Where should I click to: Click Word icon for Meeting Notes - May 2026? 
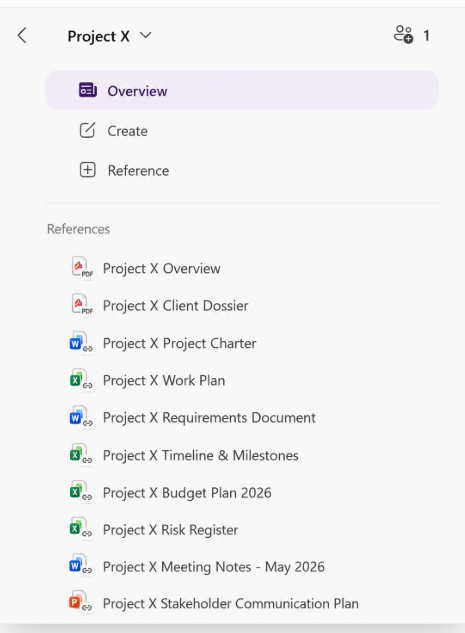(x=81, y=565)
